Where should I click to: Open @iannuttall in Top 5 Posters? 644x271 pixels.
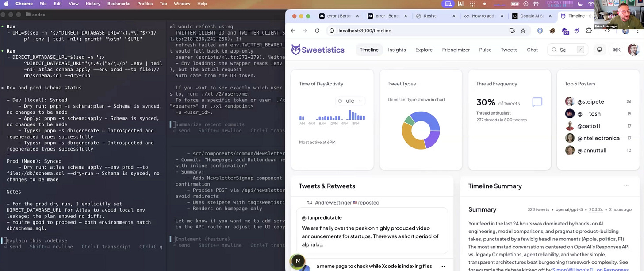coord(591,151)
